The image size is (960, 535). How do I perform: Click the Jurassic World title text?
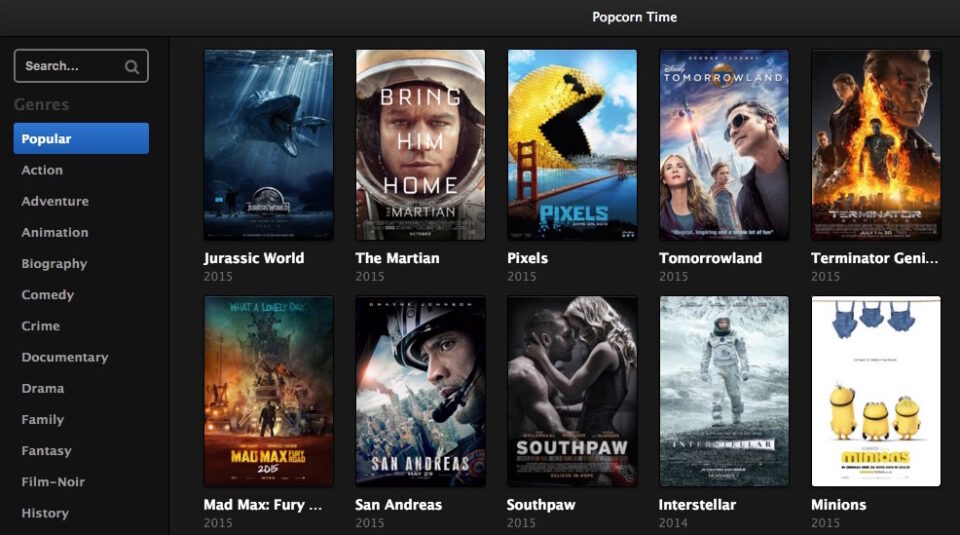coord(253,258)
